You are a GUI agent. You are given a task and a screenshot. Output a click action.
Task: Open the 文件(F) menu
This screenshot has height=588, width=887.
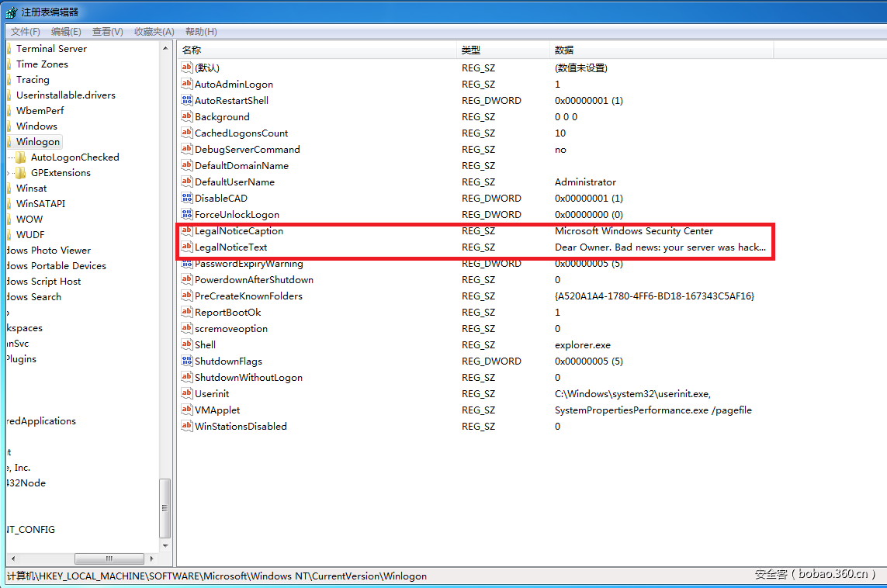[x=26, y=32]
